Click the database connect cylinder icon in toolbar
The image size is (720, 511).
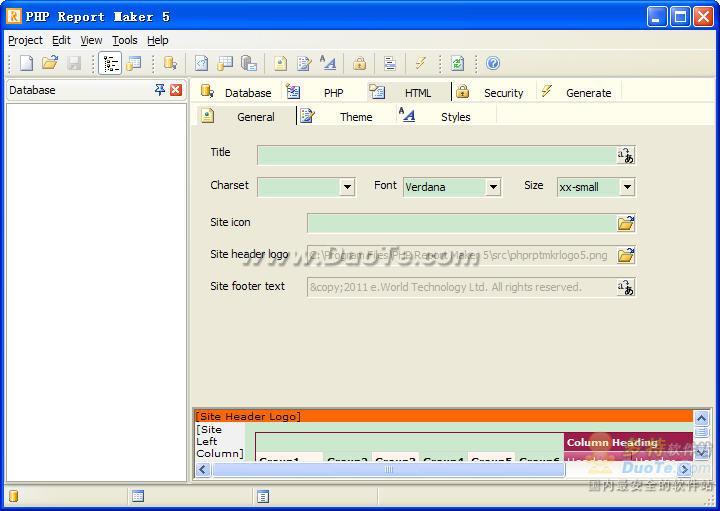170,63
